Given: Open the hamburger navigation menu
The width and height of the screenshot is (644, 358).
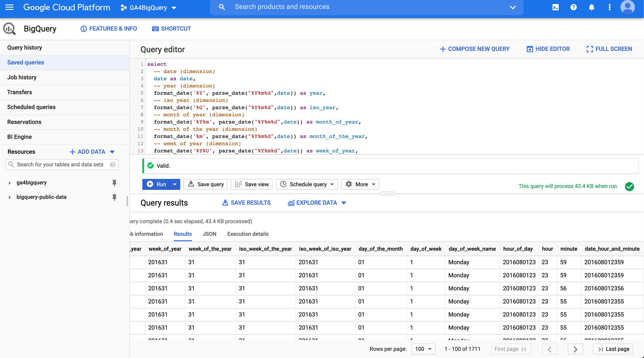Looking at the screenshot, I should [x=10, y=7].
